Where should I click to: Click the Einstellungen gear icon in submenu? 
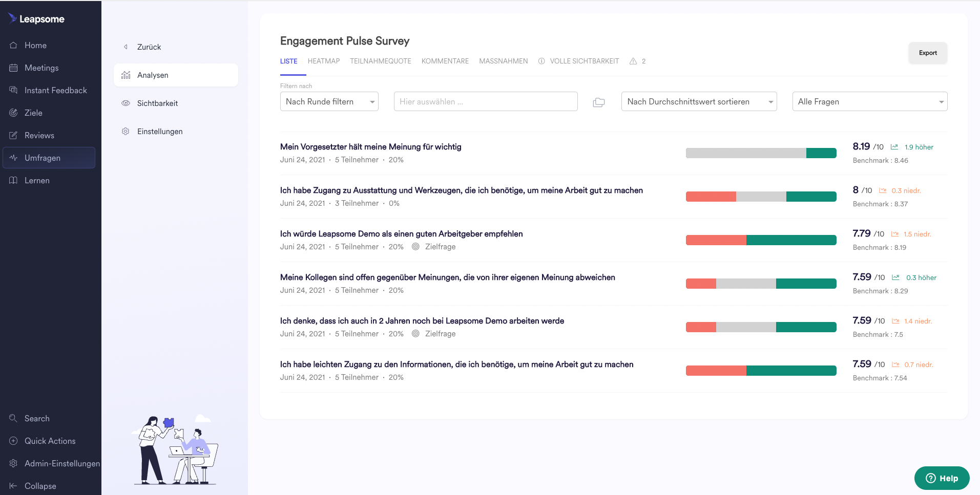[126, 131]
